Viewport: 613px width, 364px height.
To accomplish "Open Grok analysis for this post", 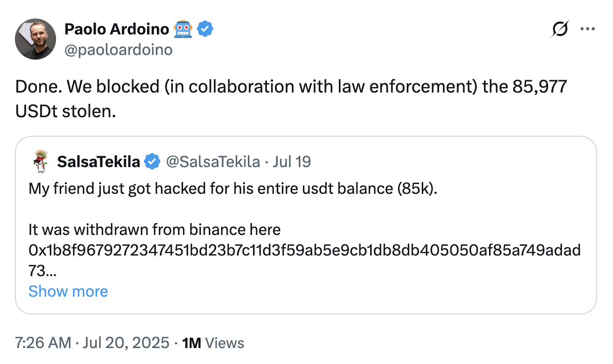I will click(561, 30).
